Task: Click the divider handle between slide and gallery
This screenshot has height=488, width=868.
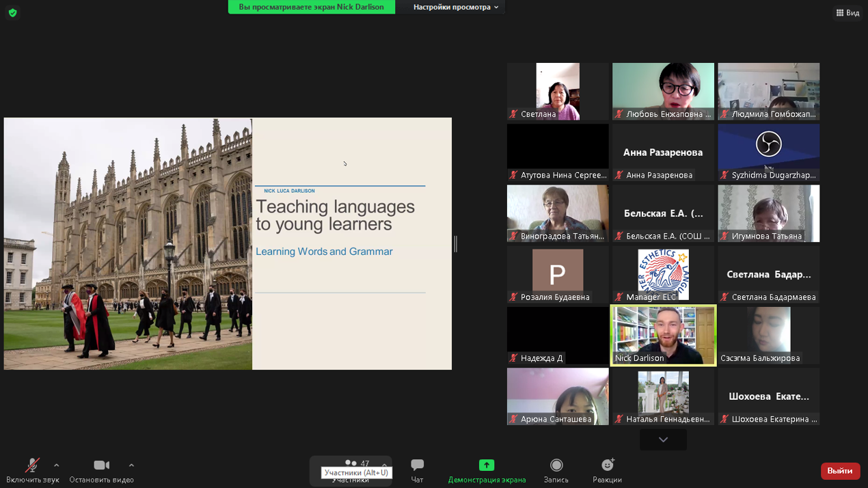Action: click(x=455, y=243)
